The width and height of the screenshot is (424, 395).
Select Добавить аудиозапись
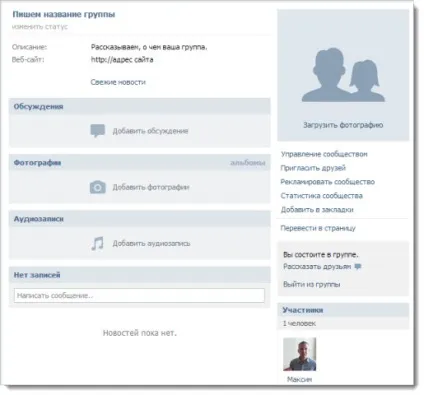click(x=151, y=243)
